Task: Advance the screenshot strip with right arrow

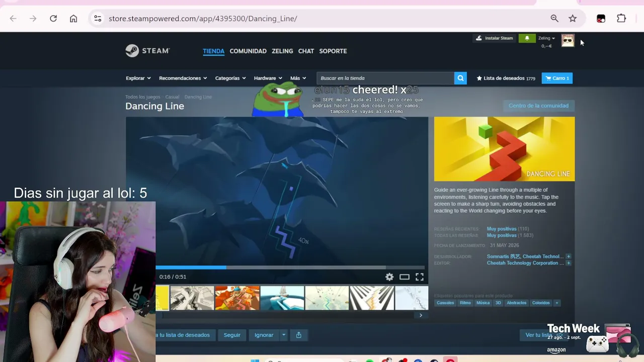Action: [x=421, y=315]
